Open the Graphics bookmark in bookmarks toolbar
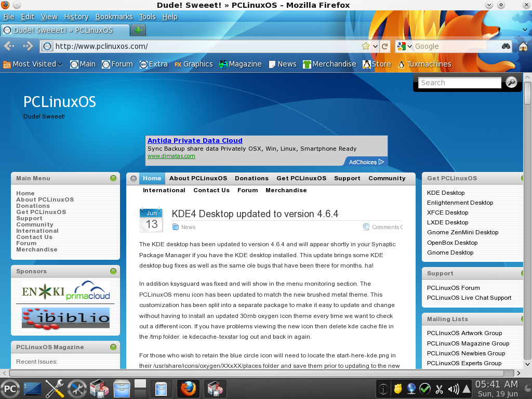The width and height of the screenshot is (532, 399). tap(193, 64)
